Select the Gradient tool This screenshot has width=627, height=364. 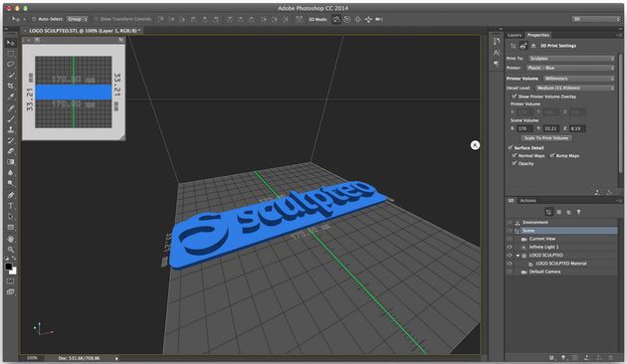pyautogui.click(x=11, y=162)
